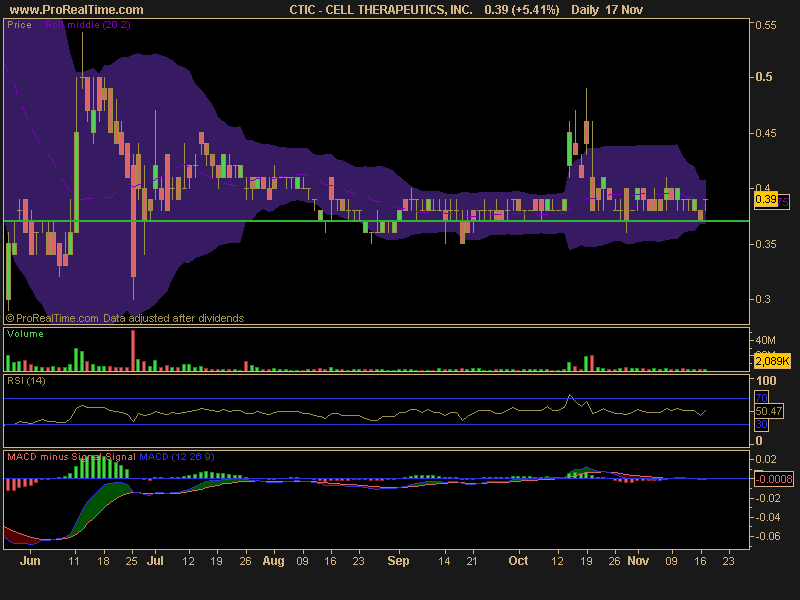The image size is (800, 600).
Task: Click the 100 RSI axis label
Action: click(766, 381)
